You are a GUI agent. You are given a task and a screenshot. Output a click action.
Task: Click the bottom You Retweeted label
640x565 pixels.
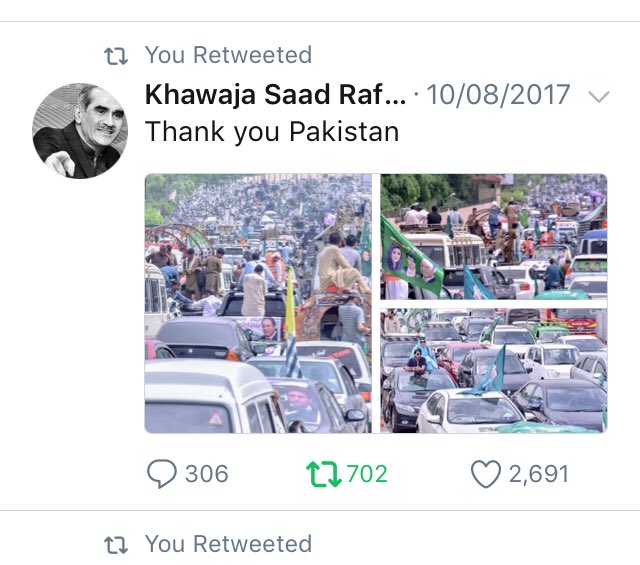tap(229, 544)
